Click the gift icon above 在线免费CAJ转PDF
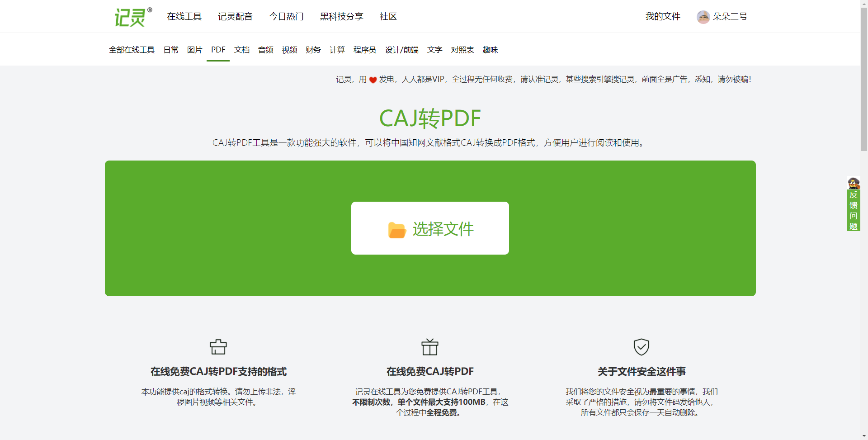868x440 pixels. (x=429, y=347)
